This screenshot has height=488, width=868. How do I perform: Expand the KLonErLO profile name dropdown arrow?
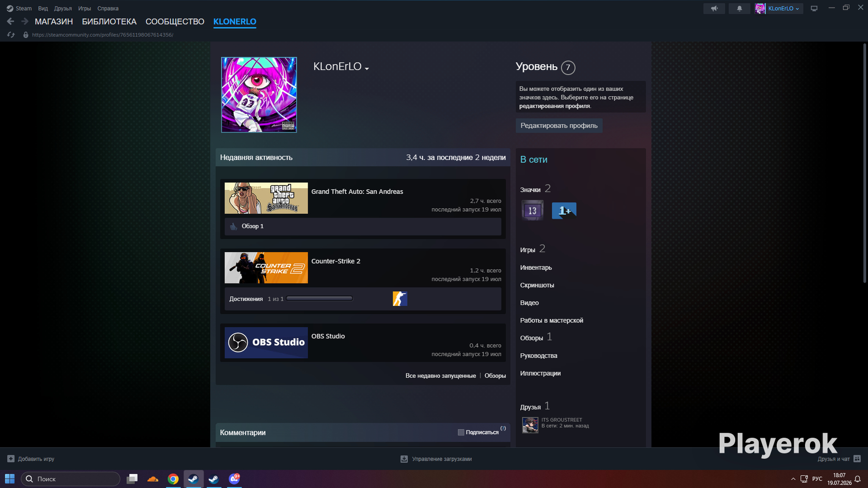[x=367, y=68]
